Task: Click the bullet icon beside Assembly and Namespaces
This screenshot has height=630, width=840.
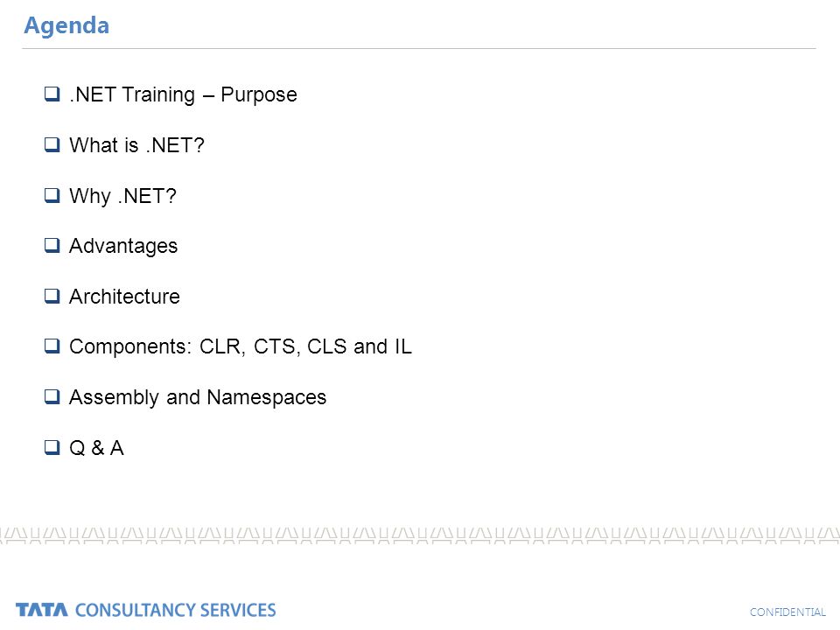Action: [52, 396]
